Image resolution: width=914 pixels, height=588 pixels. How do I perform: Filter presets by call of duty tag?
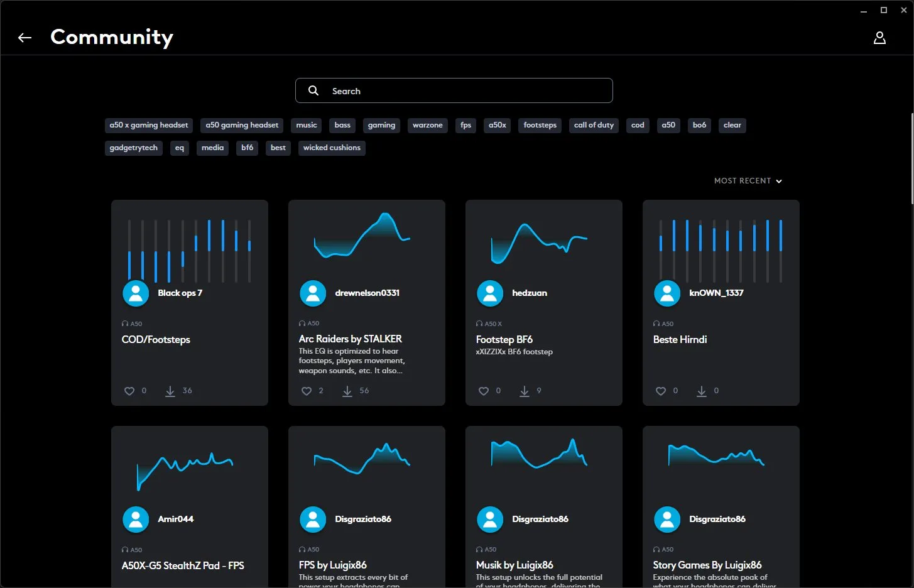point(594,125)
